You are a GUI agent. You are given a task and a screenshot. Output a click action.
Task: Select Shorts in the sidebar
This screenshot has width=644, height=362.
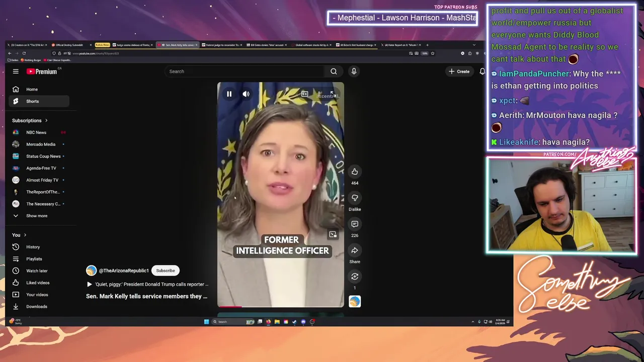pos(38,102)
